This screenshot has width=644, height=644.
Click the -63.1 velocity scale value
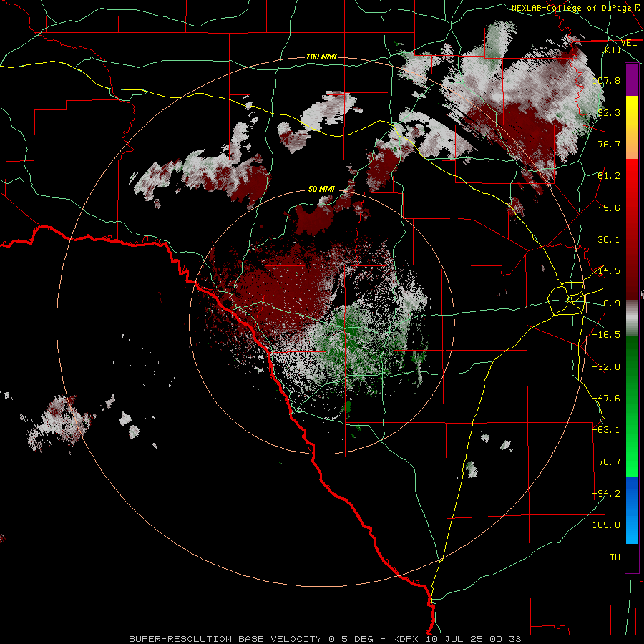point(607,429)
